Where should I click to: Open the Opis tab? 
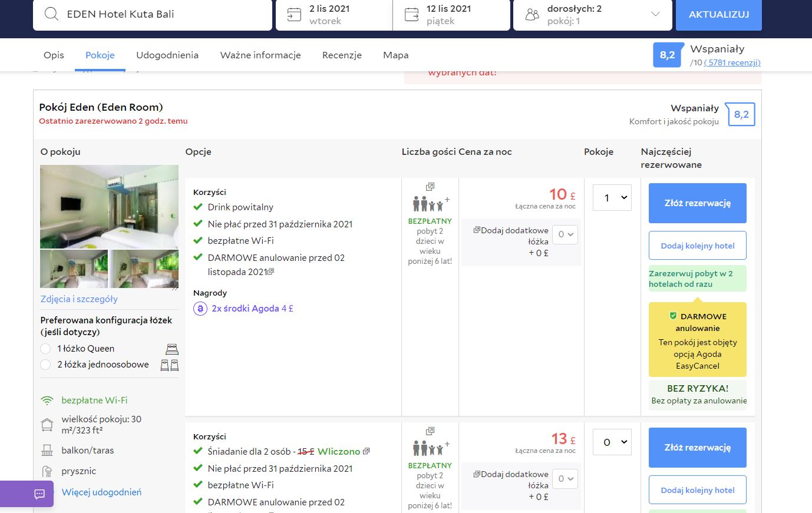tap(54, 55)
